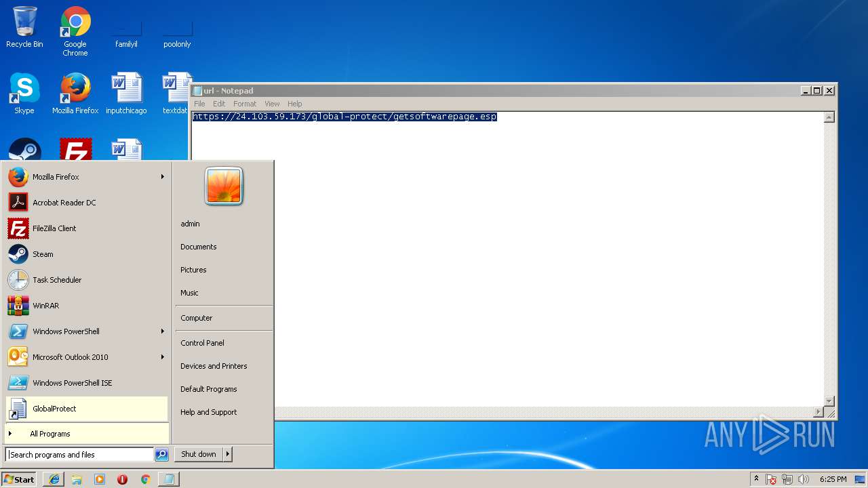This screenshot has height=488, width=868.
Task: Expand Microsoft Outlook 2010 jump list arrow
Action: (x=162, y=357)
